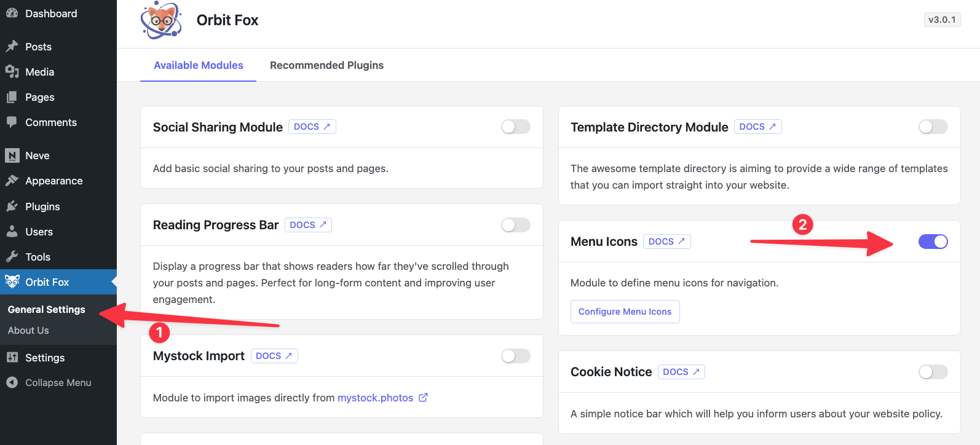The image size is (980, 445).
Task: Switch to the Recommended Plugins tab
Action: coord(326,65)
